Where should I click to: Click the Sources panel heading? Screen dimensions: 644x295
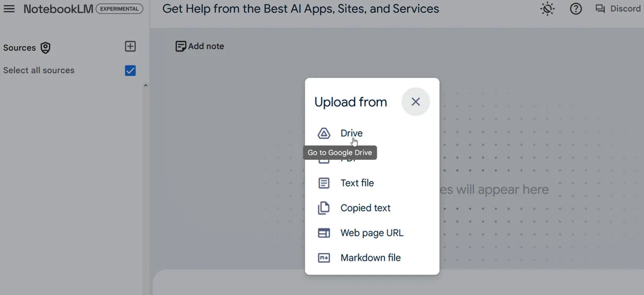pyautogui.click(x=19, y=48)
